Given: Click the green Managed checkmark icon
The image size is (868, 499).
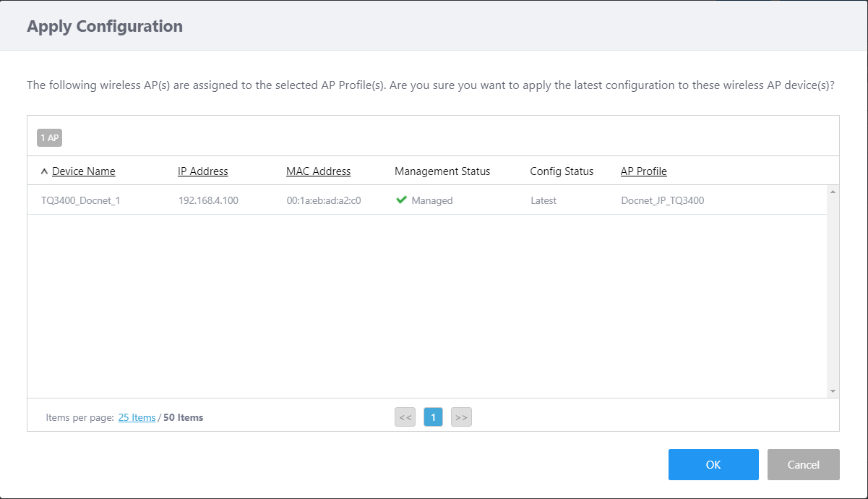Looking at the screenshot, I should point(402,200).
